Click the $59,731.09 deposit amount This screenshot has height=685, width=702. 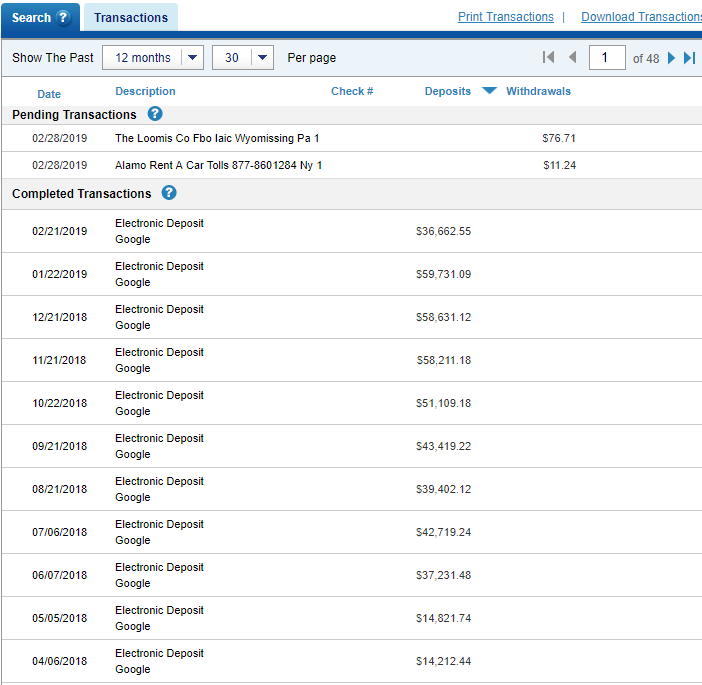point(444,274)
